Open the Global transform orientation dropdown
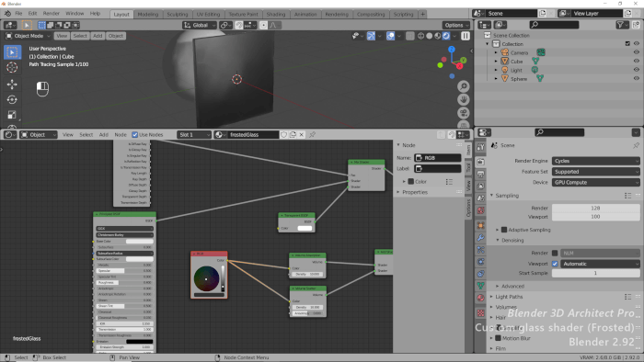This screenshot has width=644, height=362. [200, 25]
